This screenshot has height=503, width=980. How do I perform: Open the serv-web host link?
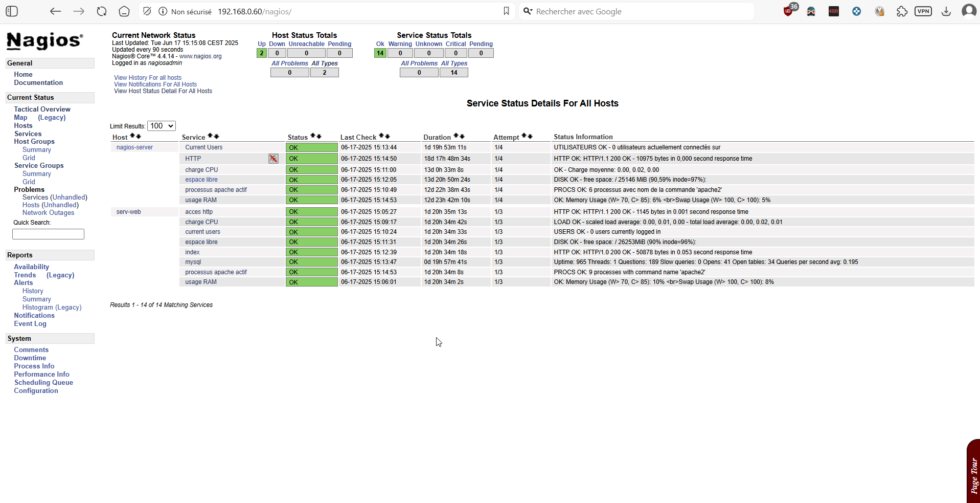128,212
